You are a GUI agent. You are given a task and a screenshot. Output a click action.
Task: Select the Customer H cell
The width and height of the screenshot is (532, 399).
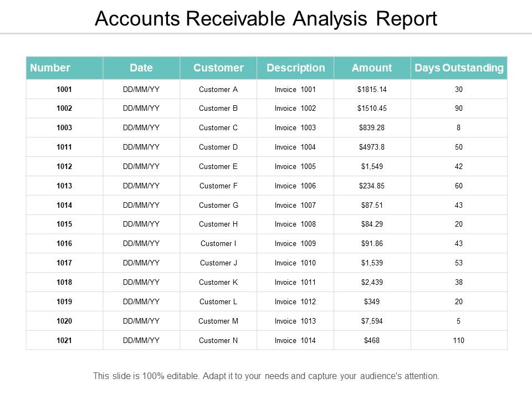[x=218, y=224]
